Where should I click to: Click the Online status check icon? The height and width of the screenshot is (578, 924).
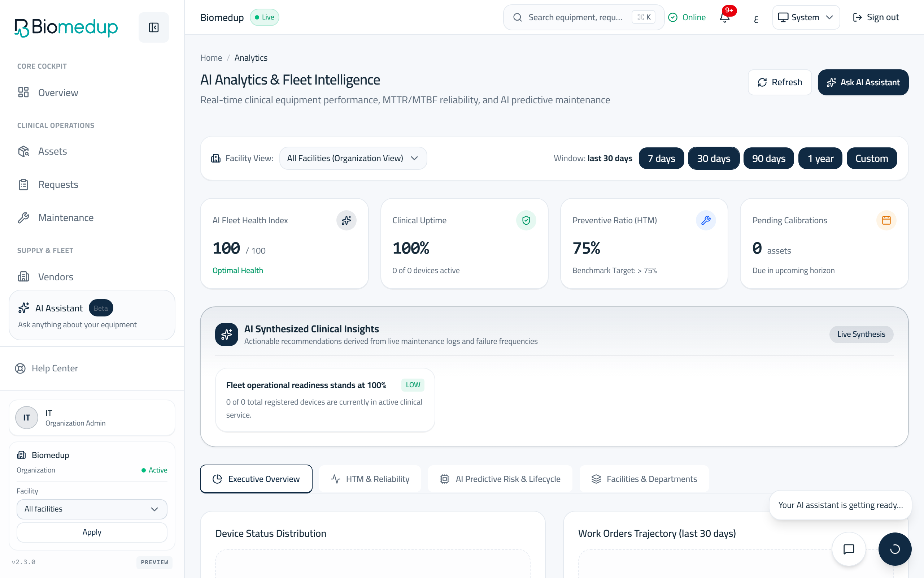click(x=673, y=17)
